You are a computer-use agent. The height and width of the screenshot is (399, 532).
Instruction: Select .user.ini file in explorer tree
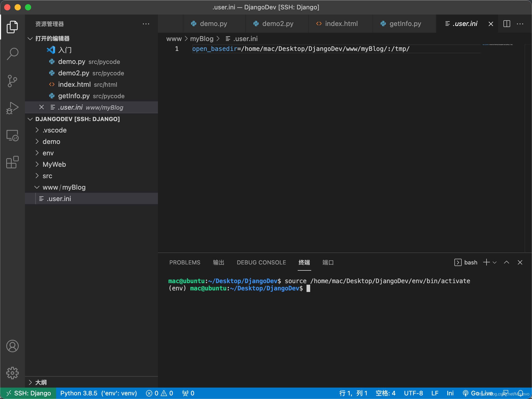(x=91, y=199)
